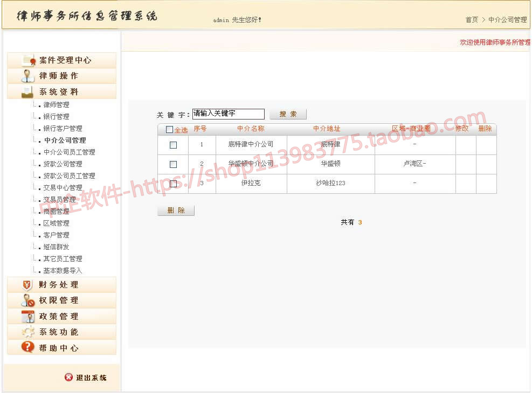Image resolution: width=532 pixels, height=393 pixels.
Task: Click the 律师操作 person icon
Action: pyautogui.click(x=28, y=76)
